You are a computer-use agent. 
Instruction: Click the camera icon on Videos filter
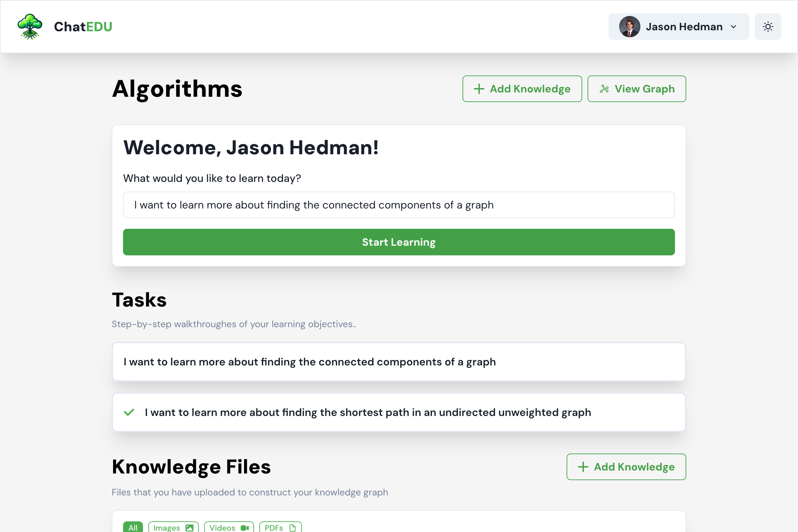(x=245, y=528)
